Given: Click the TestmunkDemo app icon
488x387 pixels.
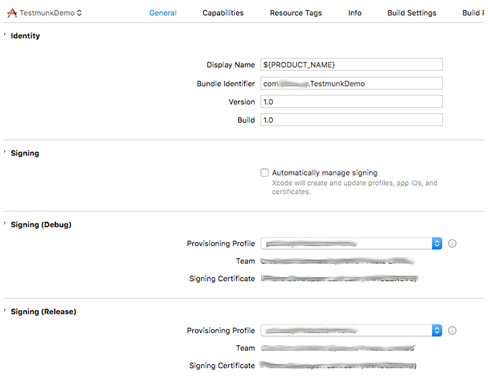Looking at the screenshot, I should coord(12,13).
